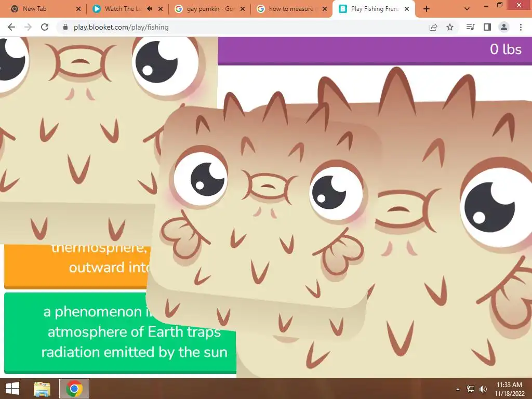The height and width of the screenshot is (399, 532).
Task: Close the Watch The... tab
Action: [161, 9]
